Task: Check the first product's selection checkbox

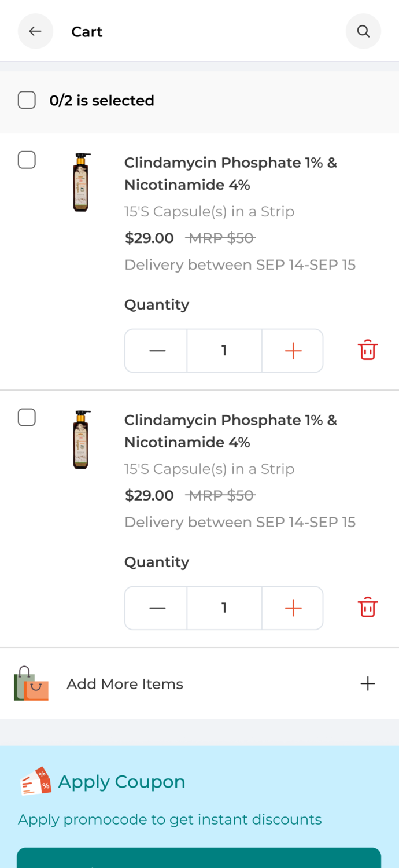Action: point(27,160)
